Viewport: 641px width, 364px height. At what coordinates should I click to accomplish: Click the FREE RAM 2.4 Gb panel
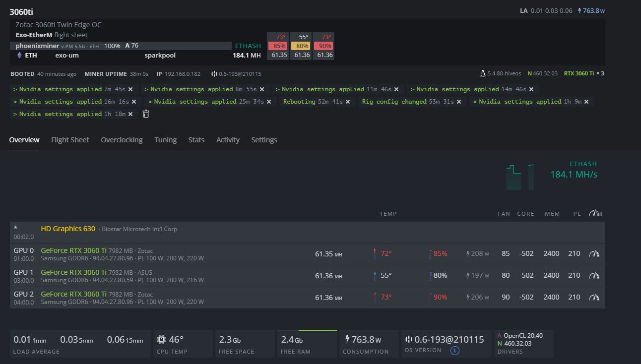point(307,344)
